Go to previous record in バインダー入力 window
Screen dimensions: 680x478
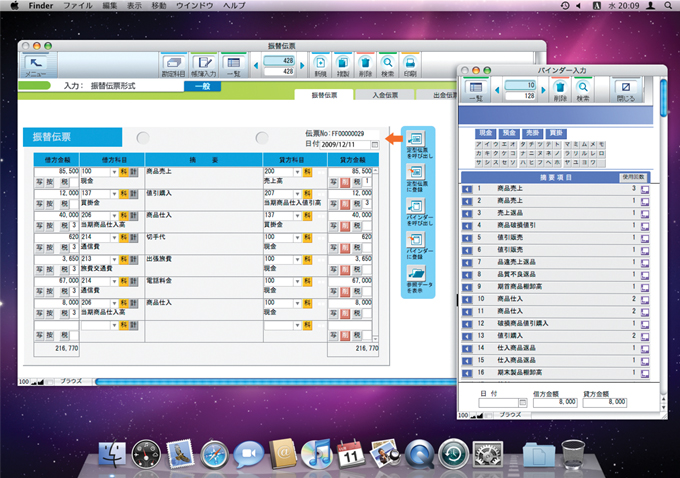497,90
